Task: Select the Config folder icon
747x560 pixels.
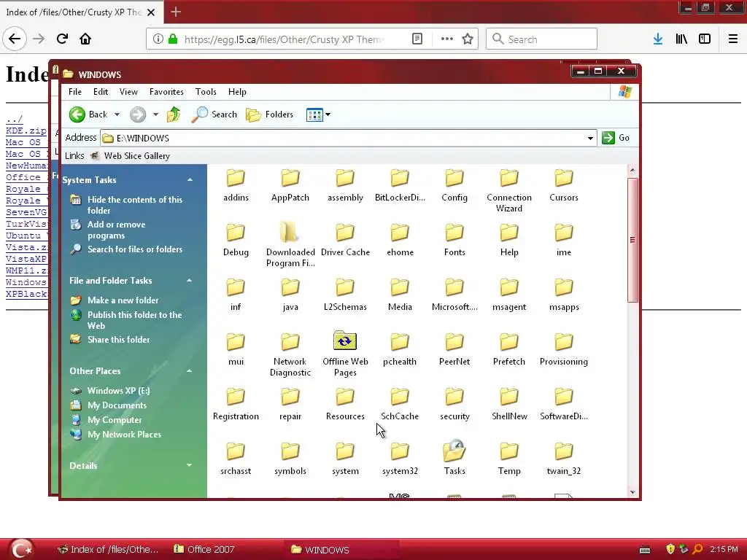Action: click(x=454, y=178)
